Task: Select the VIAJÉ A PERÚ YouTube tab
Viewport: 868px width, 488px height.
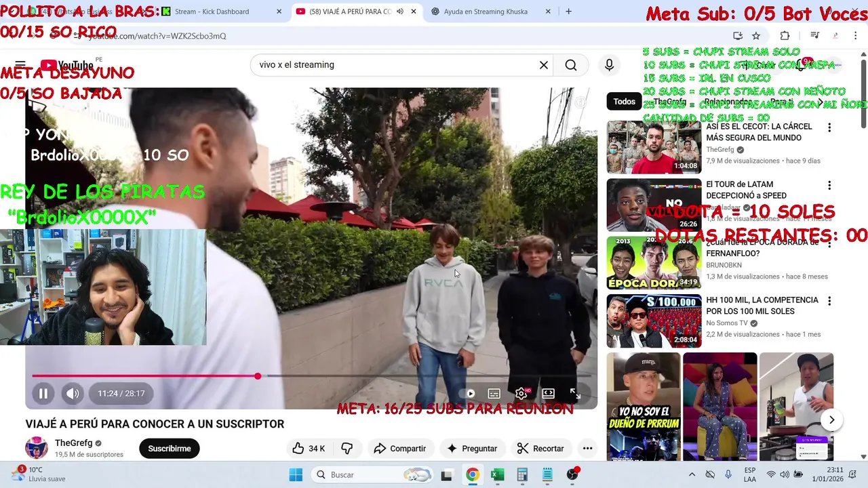Action: (x=350, y=12)
